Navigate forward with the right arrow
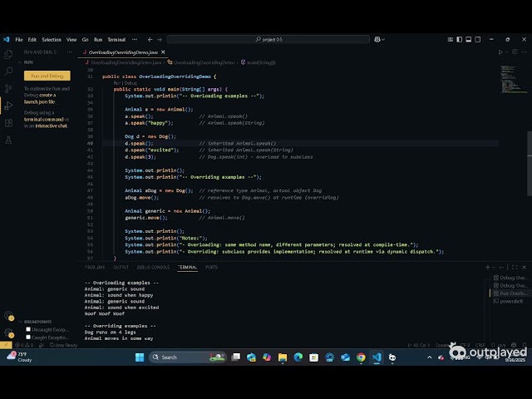The height and width of the screenshot is (399, 532). [x=160, y=40]
